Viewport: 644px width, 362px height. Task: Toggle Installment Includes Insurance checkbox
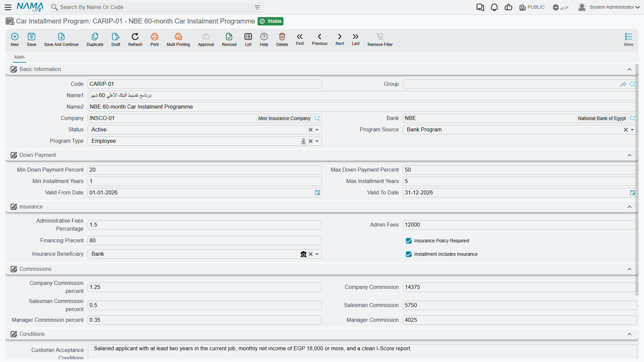coord(409,254)
